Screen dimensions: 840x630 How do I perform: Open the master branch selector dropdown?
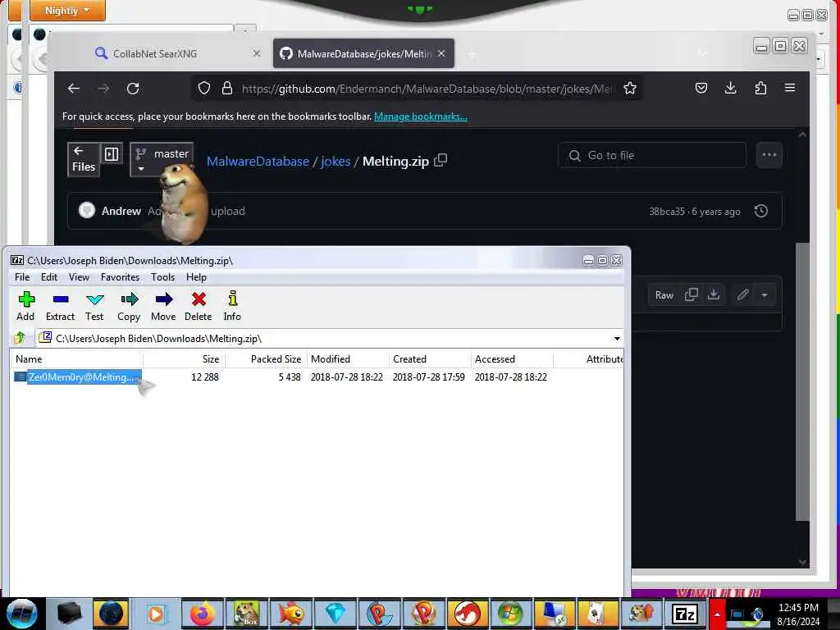[x=162, y=159]
